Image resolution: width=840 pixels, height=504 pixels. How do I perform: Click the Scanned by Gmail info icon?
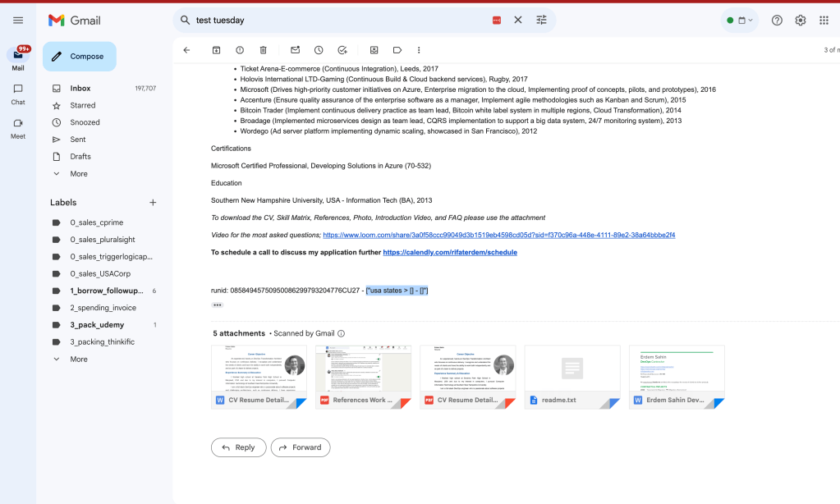pos(342,334)
